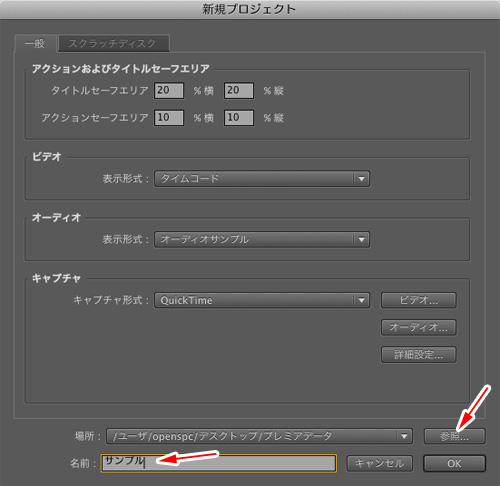
Task: Click the アクションセーフエリア horizontal percent field
Action: (x=169, y=118)
